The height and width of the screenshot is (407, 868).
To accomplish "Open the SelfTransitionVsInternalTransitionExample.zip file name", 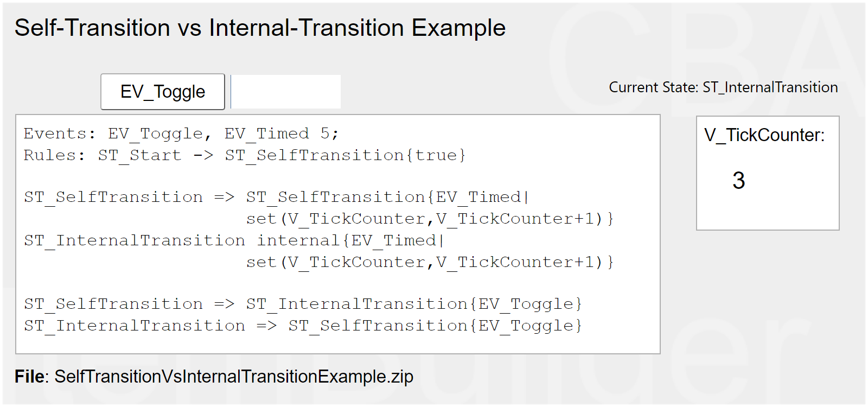I will coord(234,377).
